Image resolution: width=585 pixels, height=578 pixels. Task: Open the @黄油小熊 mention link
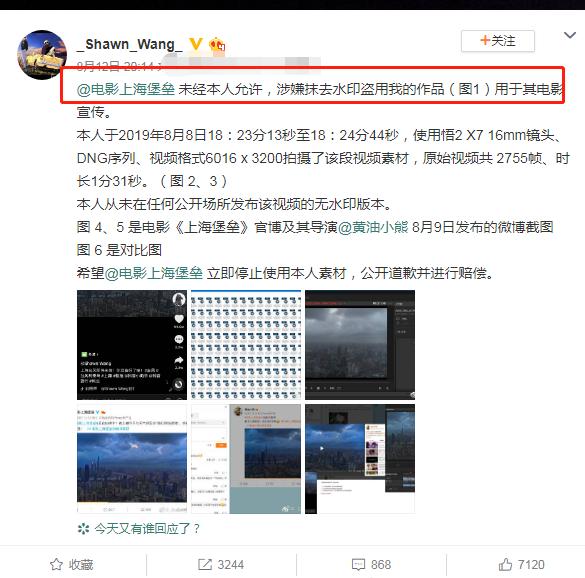click(x=373, y=227)
